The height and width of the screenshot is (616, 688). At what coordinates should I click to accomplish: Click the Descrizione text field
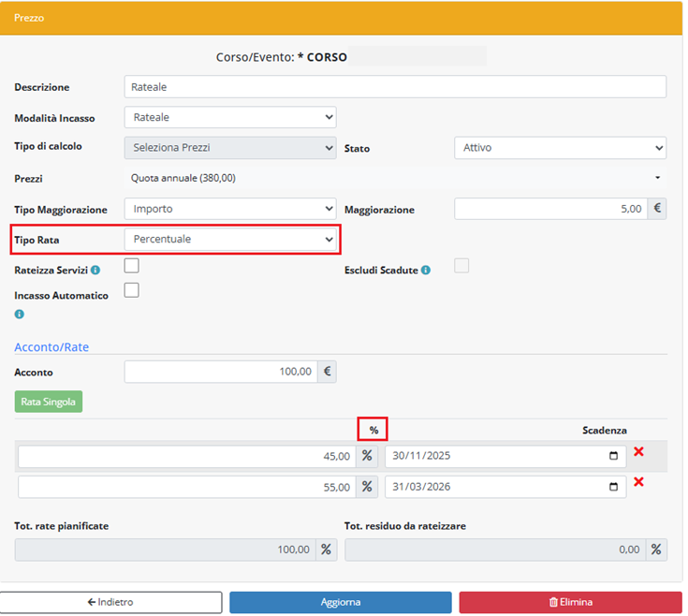tap(395, 87)
